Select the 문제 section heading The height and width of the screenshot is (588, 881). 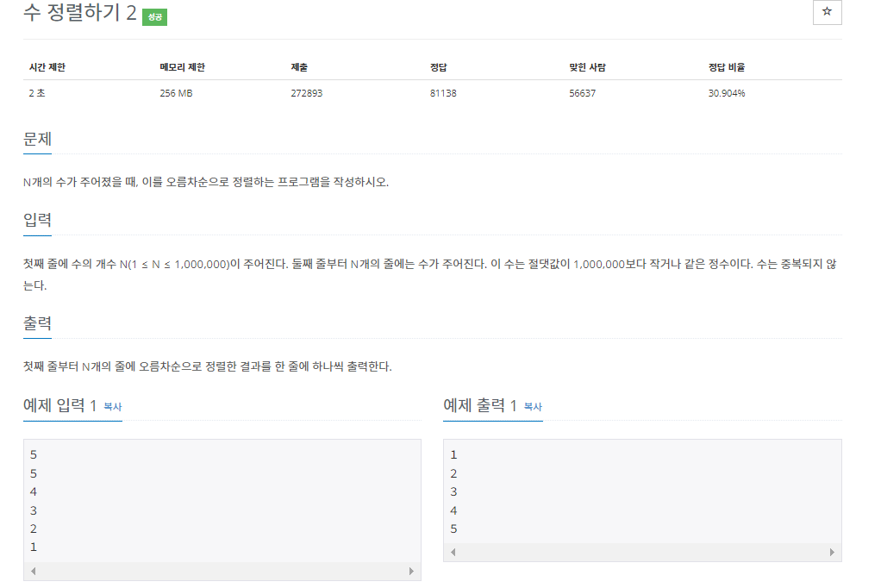37,137
